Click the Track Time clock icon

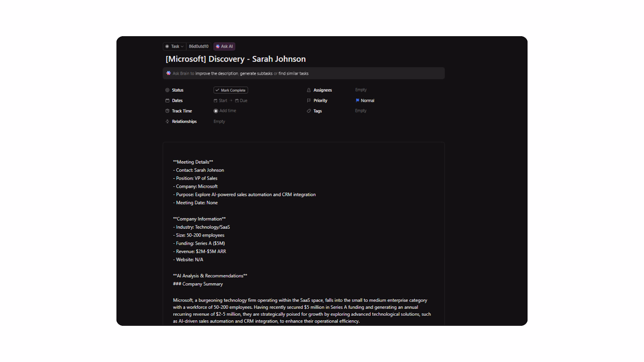(167, 111)
